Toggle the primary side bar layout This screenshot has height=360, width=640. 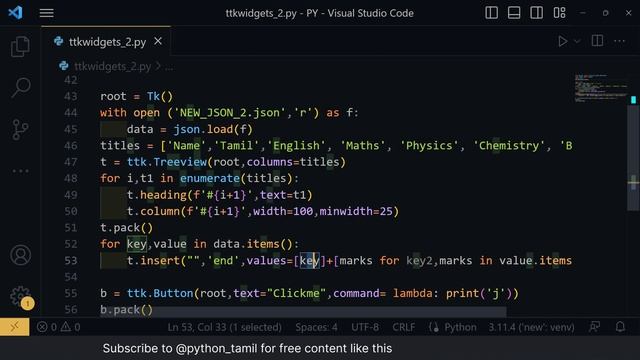[491, 13]
